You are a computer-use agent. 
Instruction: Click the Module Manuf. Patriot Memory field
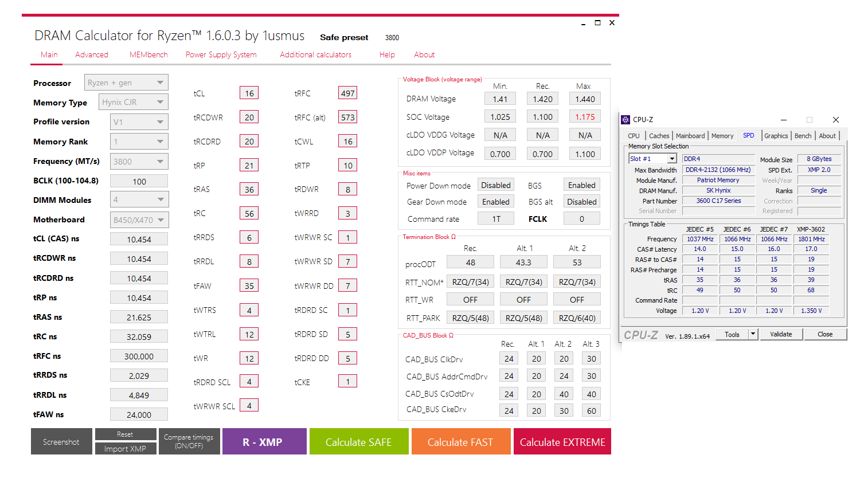coord(718,180)
